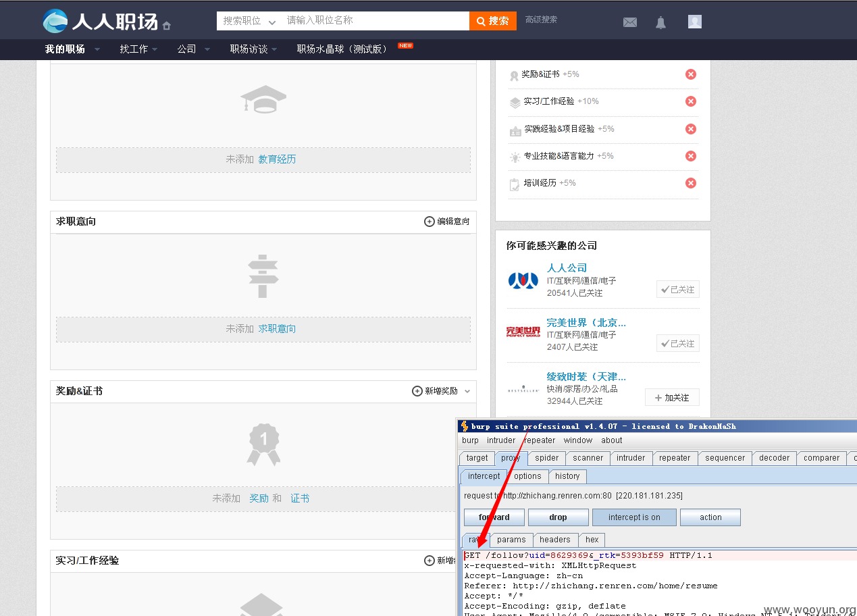Switch to the params view tab

pyautogui.click(x=511, y=540)
